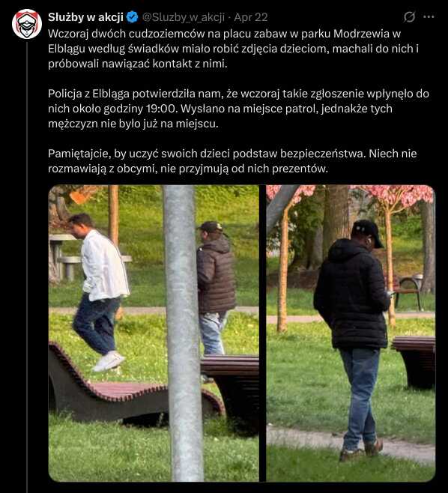
Task: Click the blue jeans of man in right photo
Action: pyautogui.click(x=360, y=396)
